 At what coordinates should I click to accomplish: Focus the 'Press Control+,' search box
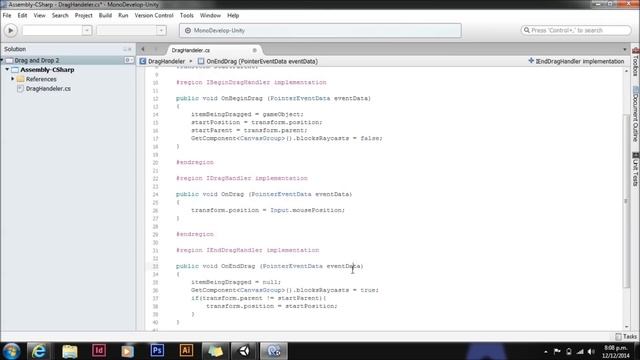pos(576,30)
